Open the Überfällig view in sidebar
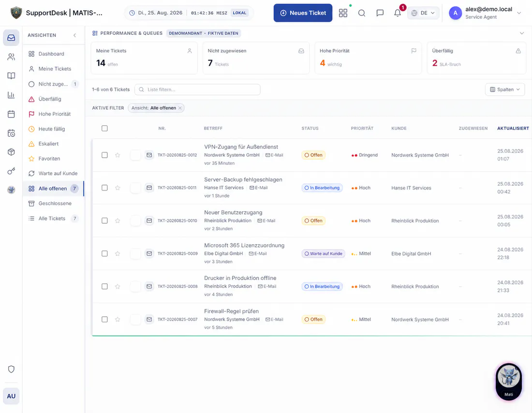 pyautogui.click(x=54, y=99)
